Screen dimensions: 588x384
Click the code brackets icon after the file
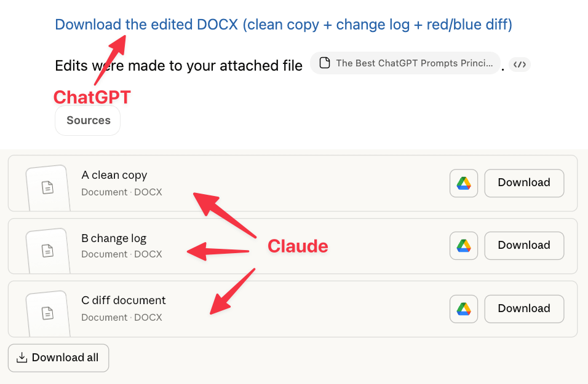[x=519, y=65]
